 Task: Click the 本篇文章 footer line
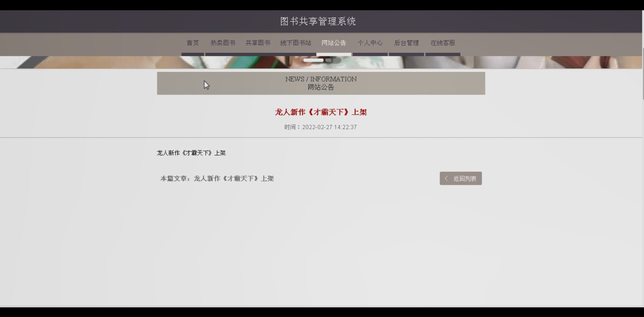coord(217,179)
